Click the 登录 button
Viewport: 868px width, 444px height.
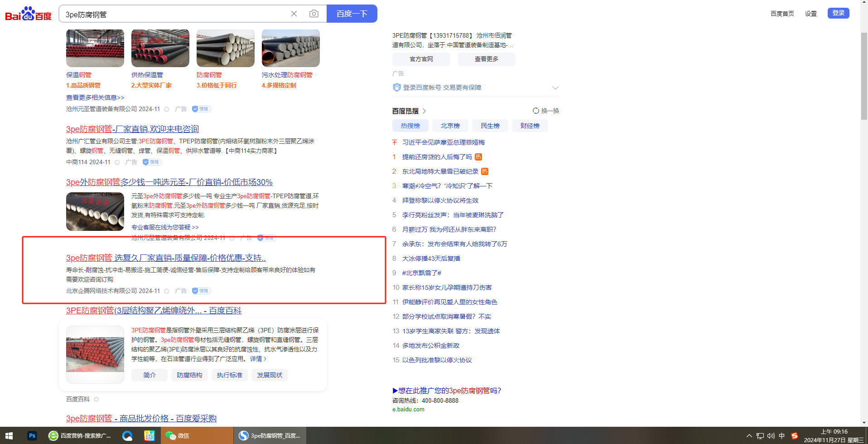pos(838,13)
